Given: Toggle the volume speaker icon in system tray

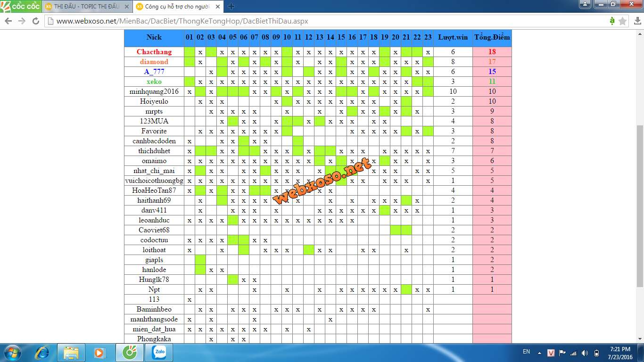Looking at the screenshot, I should click(585, 353).
